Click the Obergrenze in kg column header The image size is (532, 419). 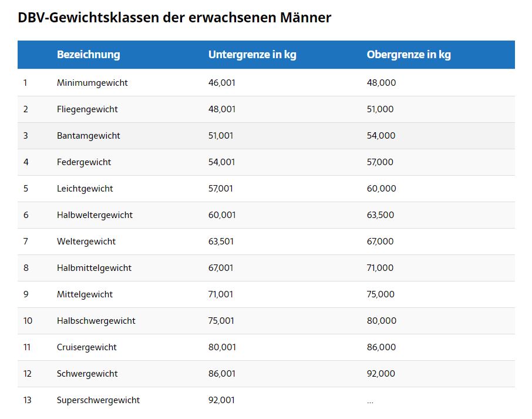(409, 54)
